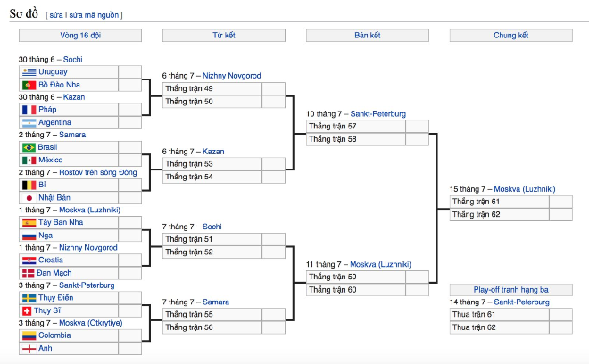The height and width of the screenshot is (364, 589).
Task: Open the Vòng 16 đội header link
Action: click(80, 36)
